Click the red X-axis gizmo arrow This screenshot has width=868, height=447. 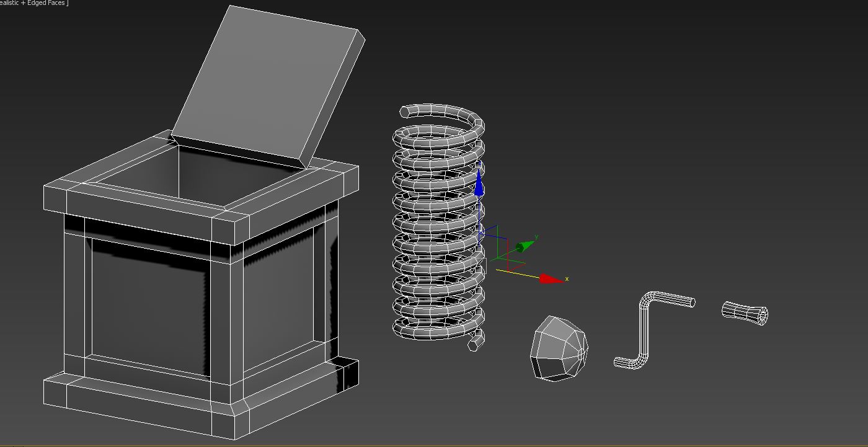550,279
